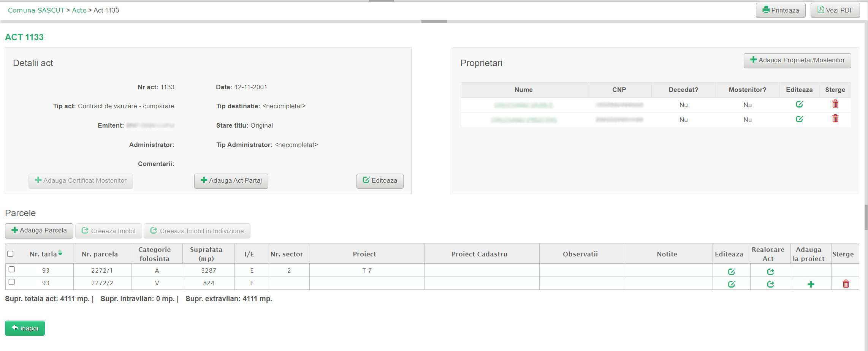Viewport: 868px width, 351px height.
Task: Edit parcel 2272/2 with pencil icon
Action: coord(731,284)
